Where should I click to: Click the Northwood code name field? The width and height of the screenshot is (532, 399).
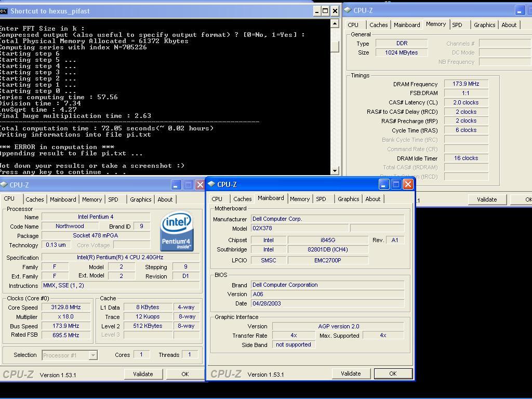(70, 226)
